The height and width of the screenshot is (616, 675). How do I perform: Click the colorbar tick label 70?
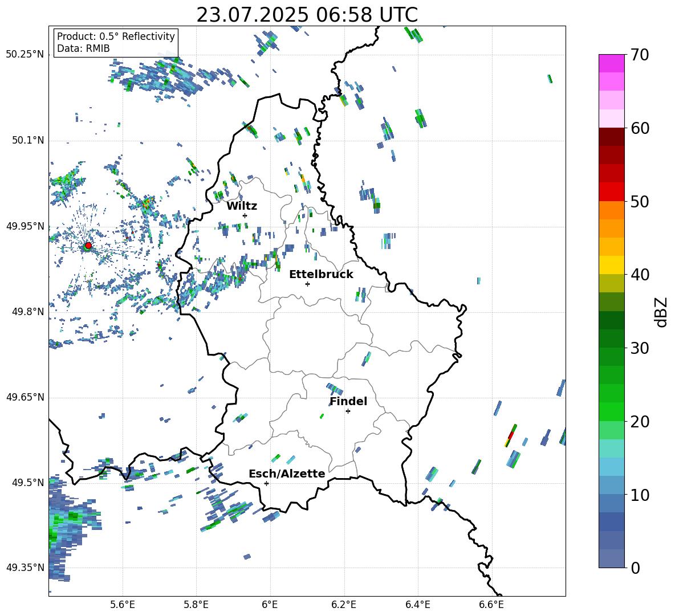coord(640,55)
